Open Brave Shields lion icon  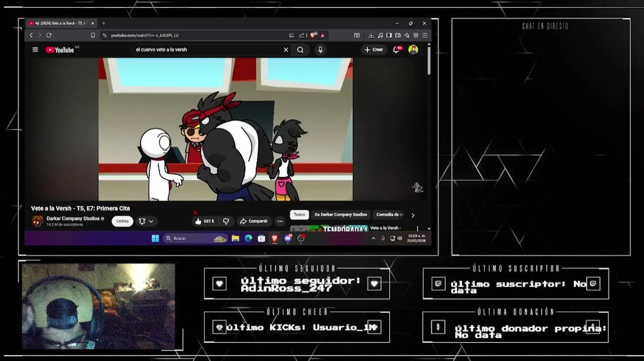(313, 35)
